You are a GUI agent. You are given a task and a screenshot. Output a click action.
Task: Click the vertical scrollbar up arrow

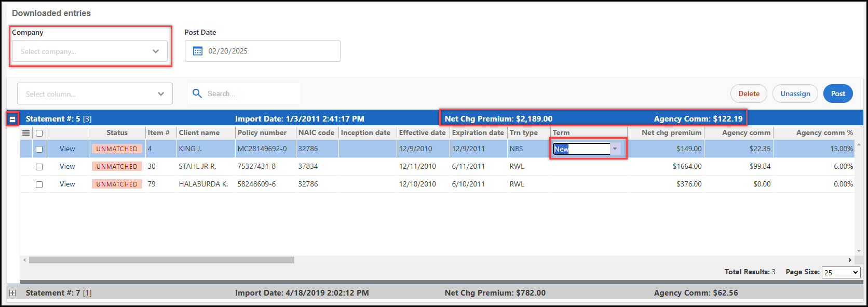859,144
